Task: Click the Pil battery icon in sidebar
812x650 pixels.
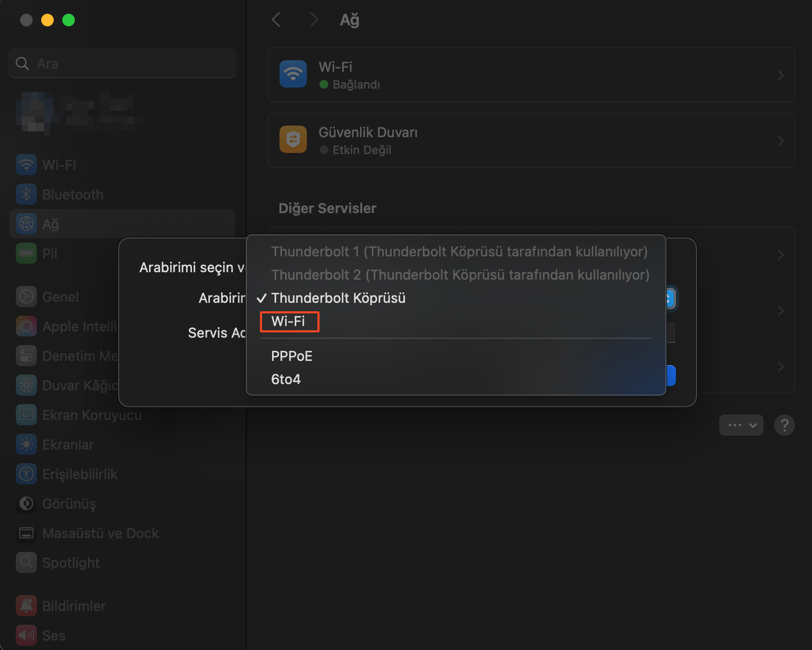Action: coord(26,253)
